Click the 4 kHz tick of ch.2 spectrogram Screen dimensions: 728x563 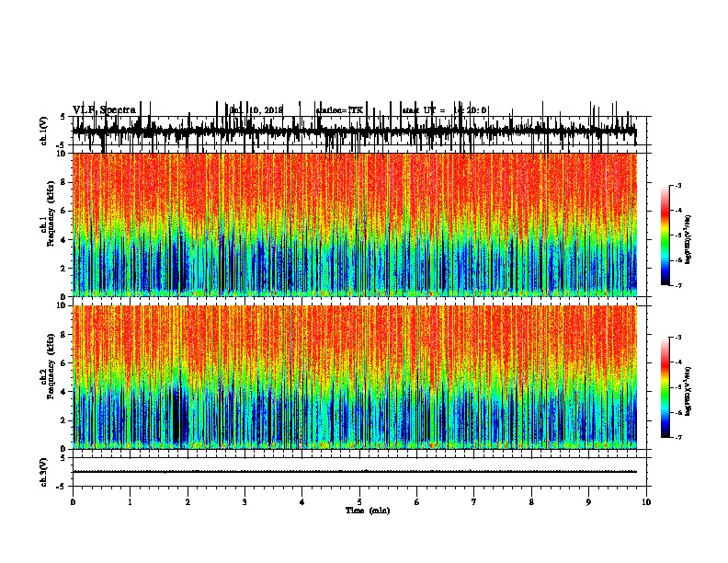tap(64, 392)
